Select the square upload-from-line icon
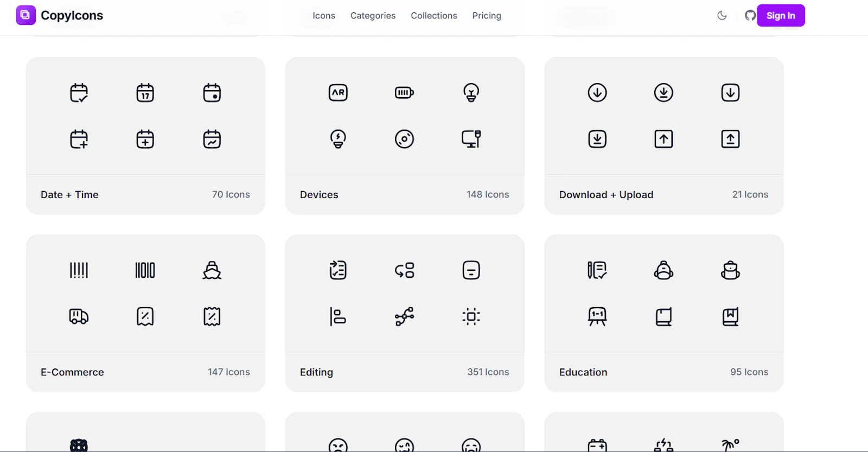This screenshot has width=868, height=452. (731, 139)
